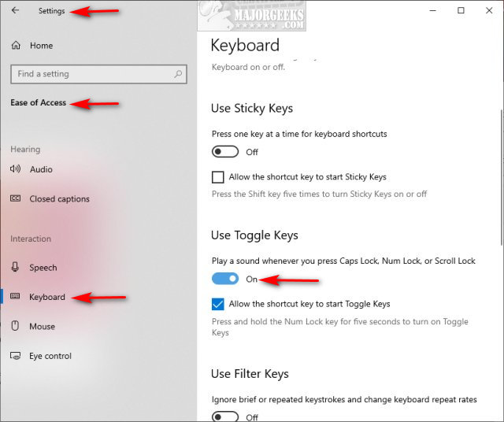504x422 pixels.
Task: Uncheck the Toggle Keys shortcut checkbox
Action: tap(218, 304)
